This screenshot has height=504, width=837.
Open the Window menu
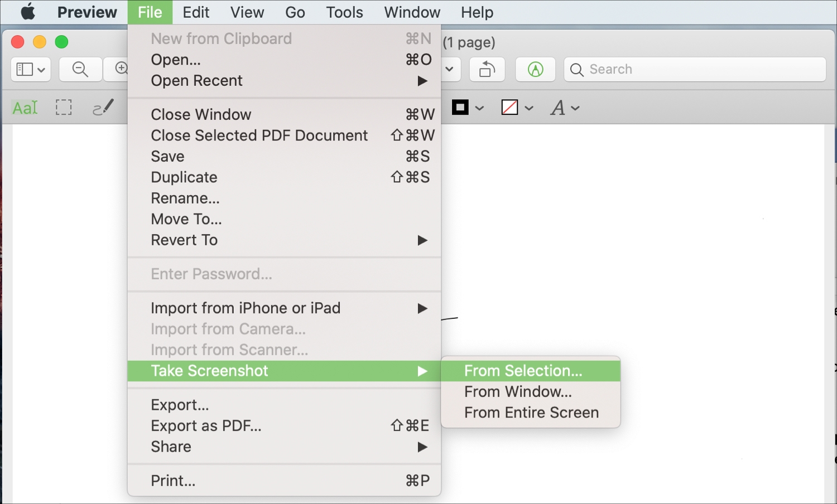click(x=412, y=12)
